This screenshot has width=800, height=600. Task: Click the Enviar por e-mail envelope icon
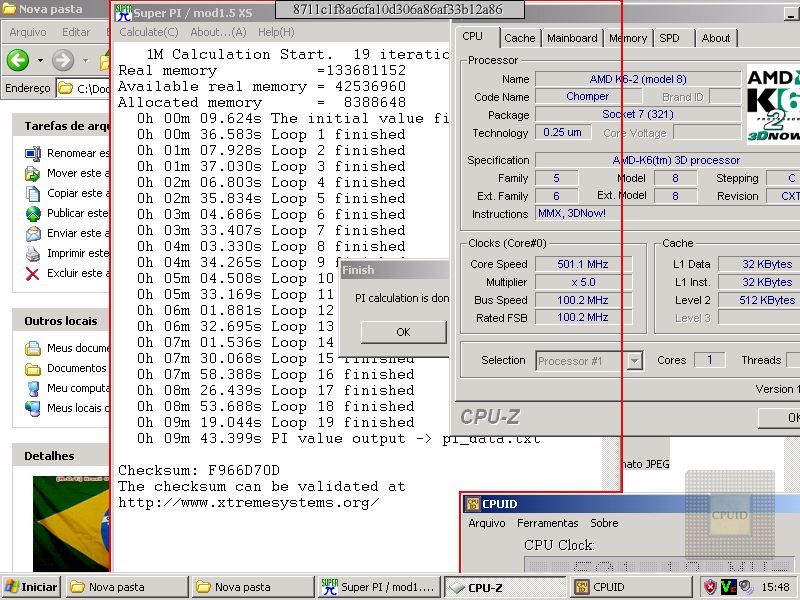tap(33, 233)
